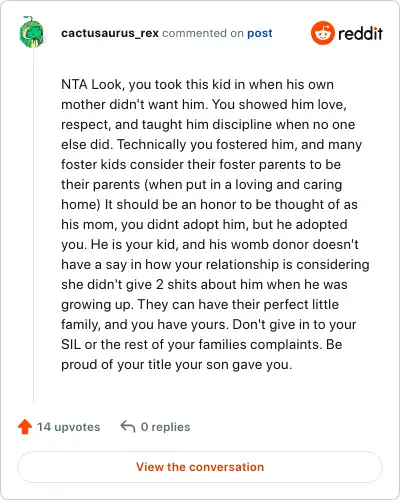The image size is (400, 500).
Task: Select the curved reply arrow icon
Action: 128,426
